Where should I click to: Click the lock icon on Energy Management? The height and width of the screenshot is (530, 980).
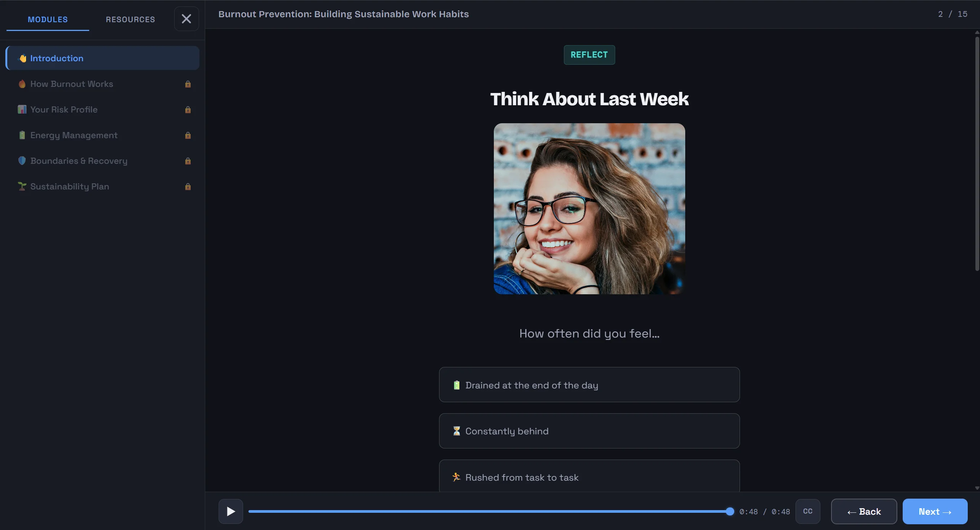click(188, 135)
